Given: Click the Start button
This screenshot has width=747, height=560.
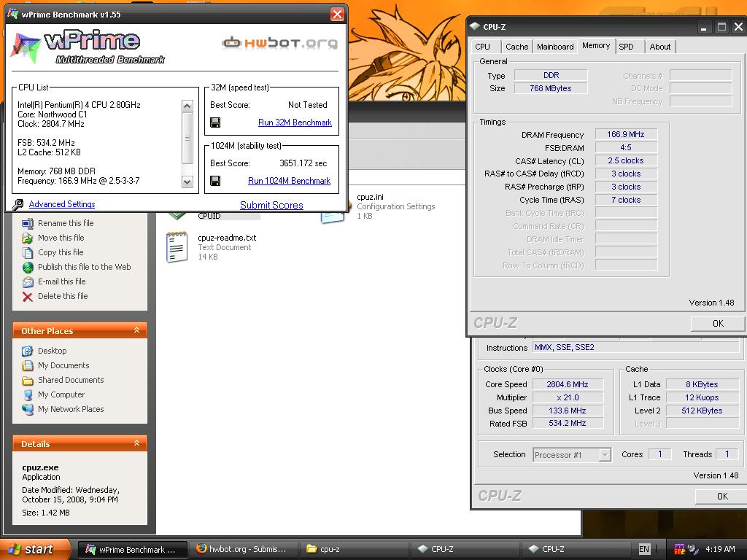Looking at the screenshot, I should click(35, 549).
